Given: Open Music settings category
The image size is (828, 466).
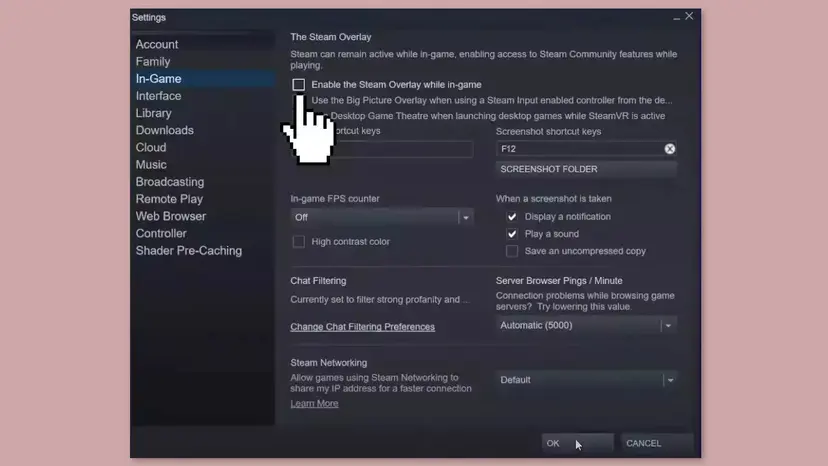Looking at the screenshot, I should click(150, 165).
